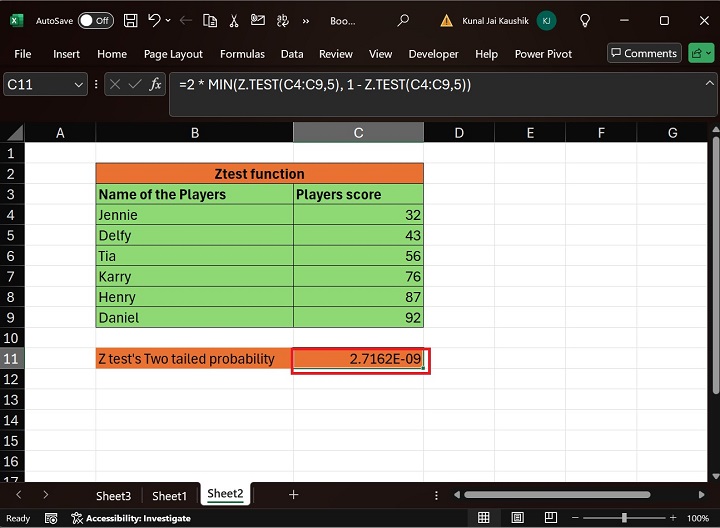This screenshot has width=720, height=528.
Task: Open the File menu
Action: pos(22,54)
